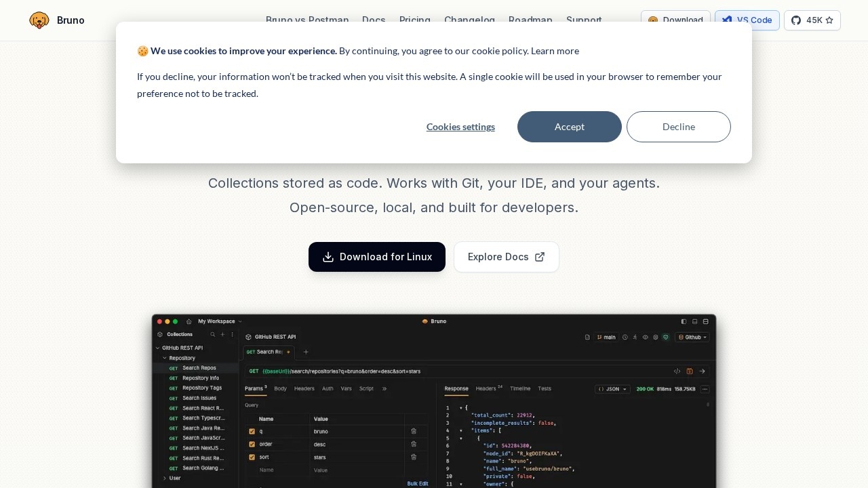Select the Repository Tags request
The height and width of the screenshot is (488, 868).
(195, 388)
